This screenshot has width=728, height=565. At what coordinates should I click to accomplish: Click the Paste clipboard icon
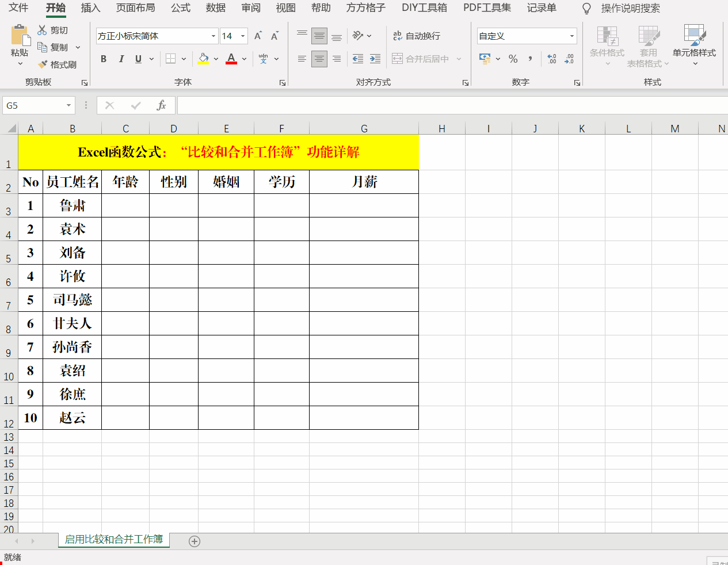pyautogui.click(x=20, y=35)
